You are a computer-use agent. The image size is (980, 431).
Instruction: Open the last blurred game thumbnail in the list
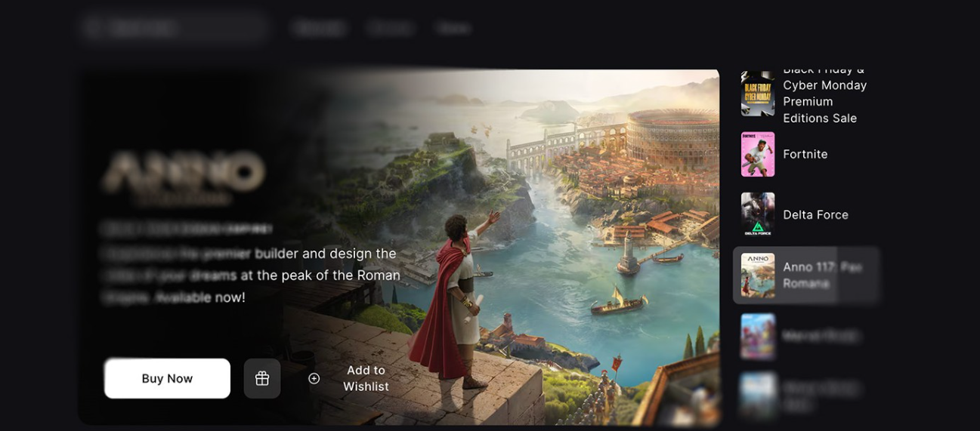click(758, 396)
